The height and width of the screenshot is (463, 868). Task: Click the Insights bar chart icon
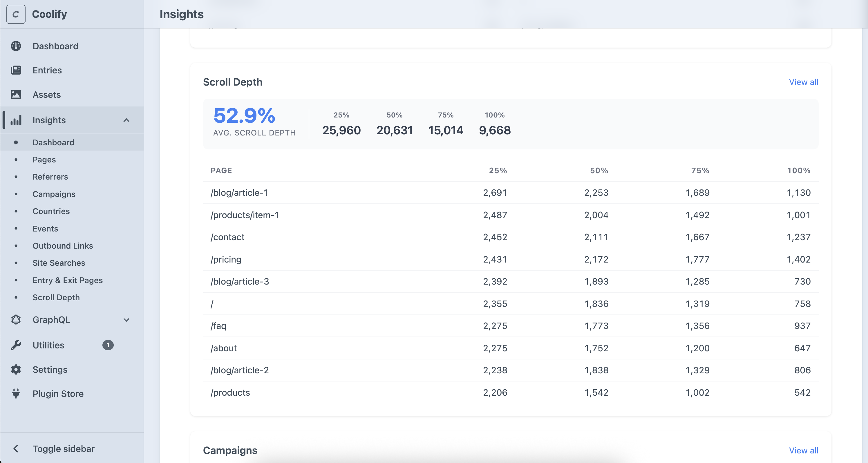(16, 120)
